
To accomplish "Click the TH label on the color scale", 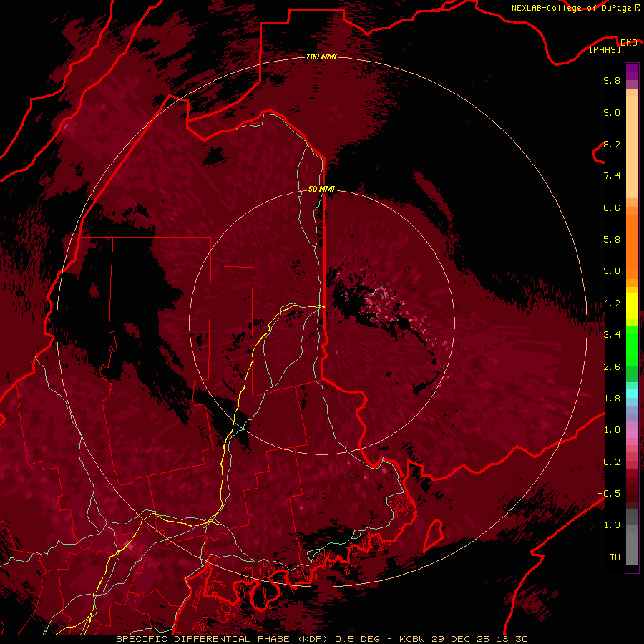I will click(615, 557).
